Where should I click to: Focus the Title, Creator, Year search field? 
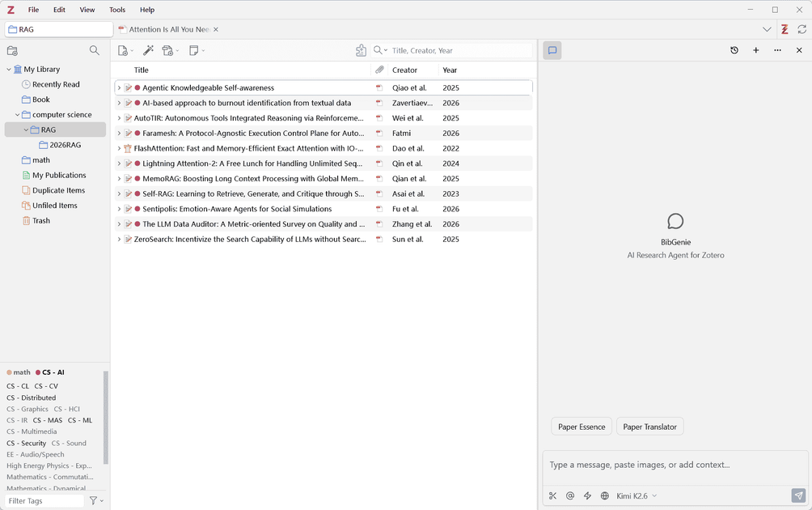tap(460, 50)
